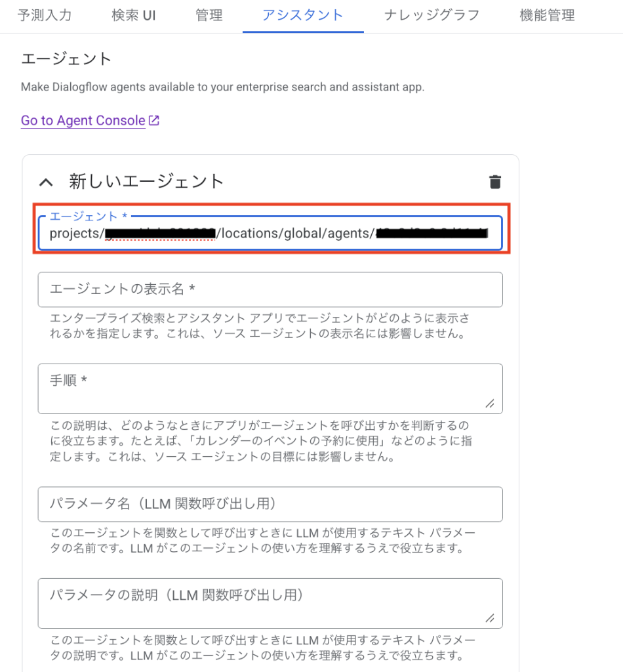Click resize handle of パラメータの説明 text area
The width and height of the screenshot is (623, 672).
(x=489, y=618)
